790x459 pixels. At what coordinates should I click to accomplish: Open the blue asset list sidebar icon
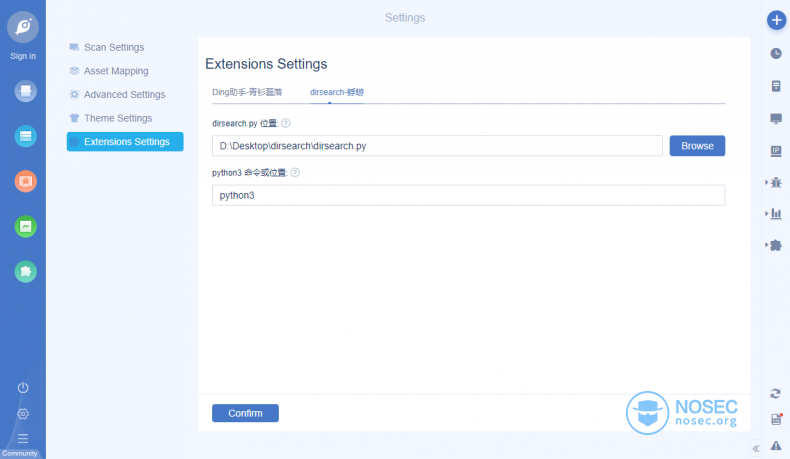tap(25, 136)
